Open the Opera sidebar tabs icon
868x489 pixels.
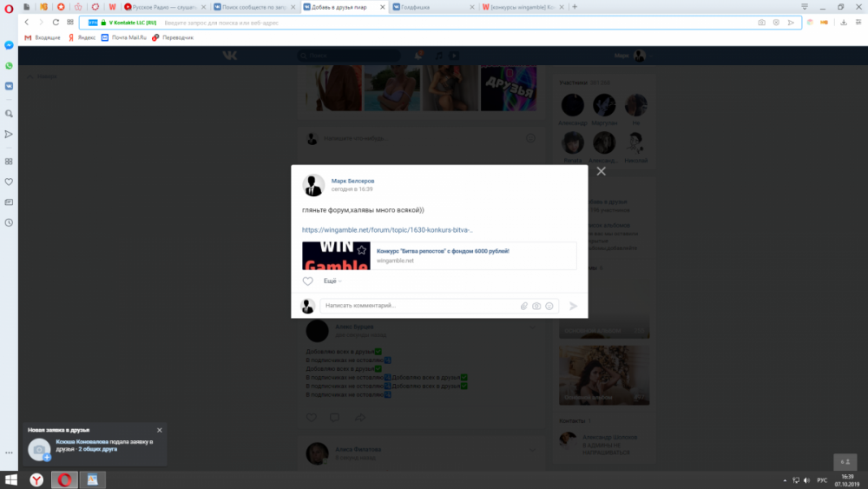[9, 202]
